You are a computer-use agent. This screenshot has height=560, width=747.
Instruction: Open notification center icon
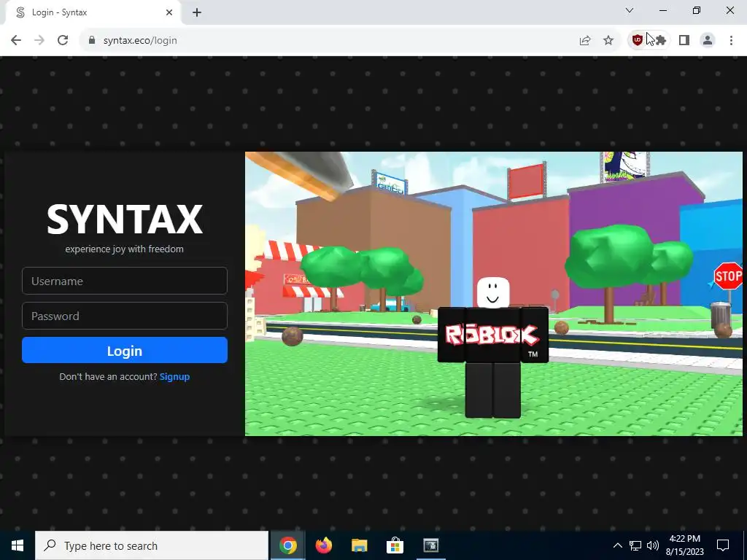coord(723,545)
